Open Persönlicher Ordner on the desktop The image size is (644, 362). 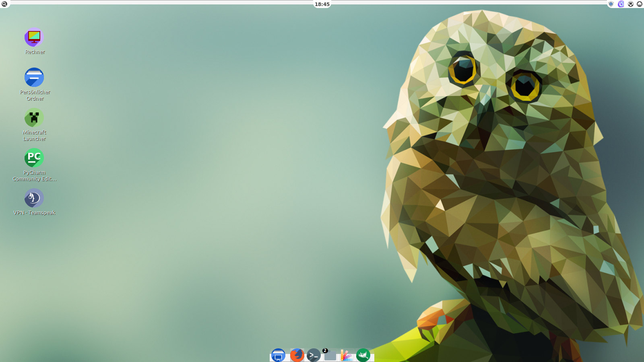tap(34, 78)
